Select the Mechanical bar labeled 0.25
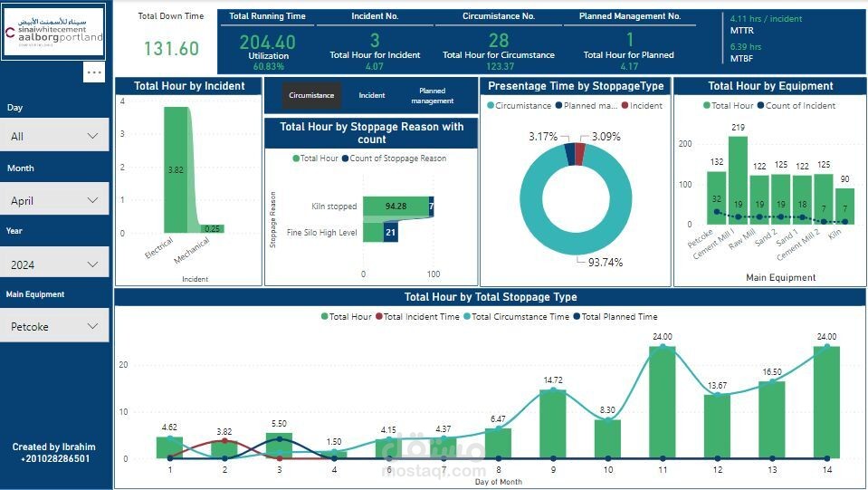868x490 pixels. pyautogui.click(x=212, y=228)
